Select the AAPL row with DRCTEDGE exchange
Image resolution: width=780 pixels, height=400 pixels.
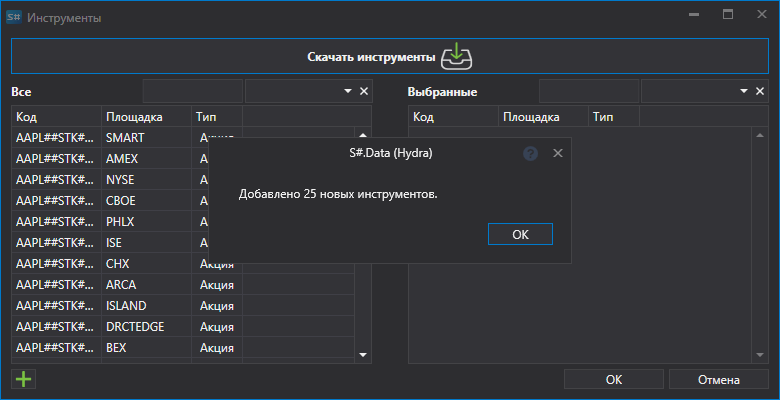click(183, 326)
